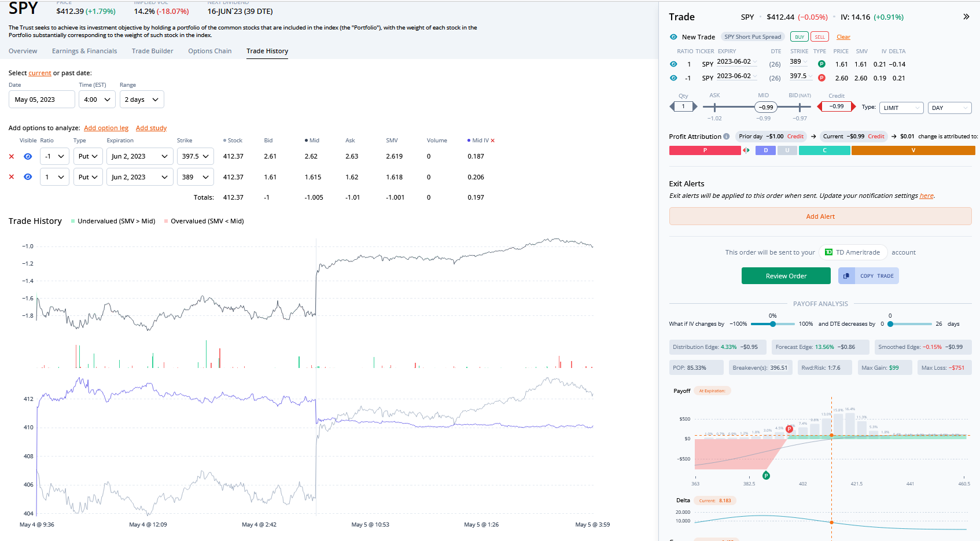The height and width of the screenshot is (541, 980).
Task: Click the red P marker on payoff chart
Action: pos(789,429)
